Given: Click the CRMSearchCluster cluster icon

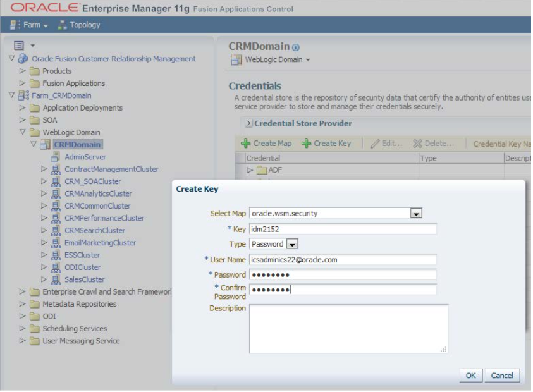Looking at the screenshot, I should tap(56, 230).
